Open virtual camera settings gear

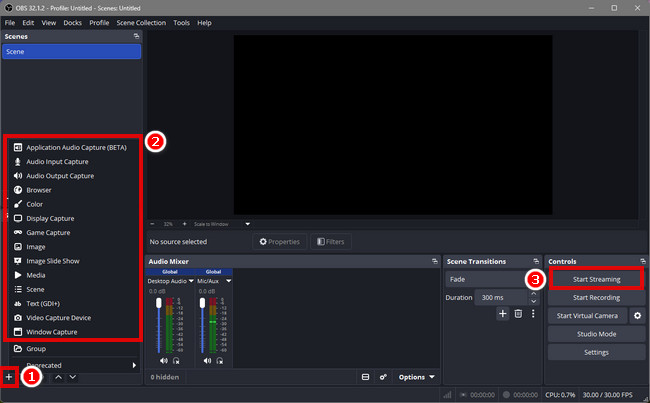(637, 316)
